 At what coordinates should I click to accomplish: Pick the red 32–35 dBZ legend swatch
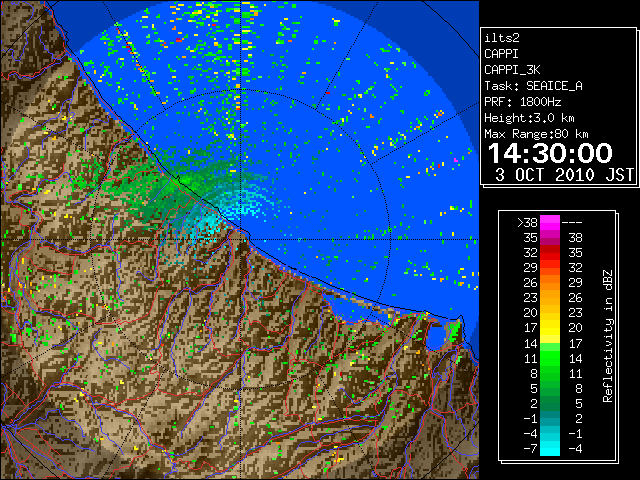click(x=550, y=253)
